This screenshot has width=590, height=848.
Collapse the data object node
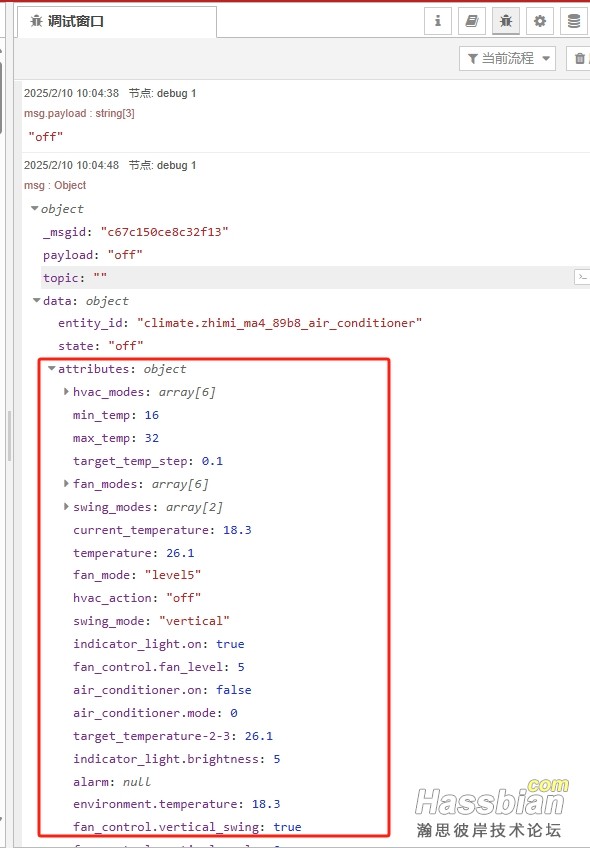pyautogui.click(x=36, y=300)
